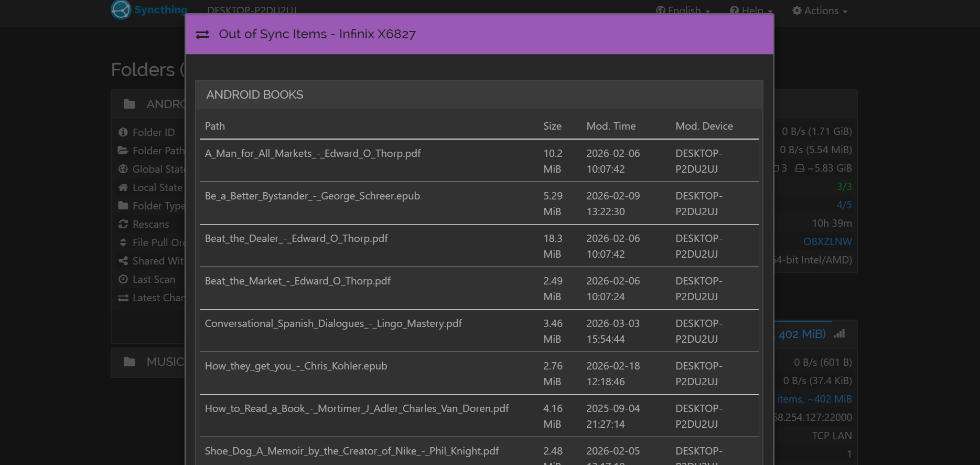
Task: Click the connection signal strength icon
Action: pyautogui.click(x=839, y=334)
